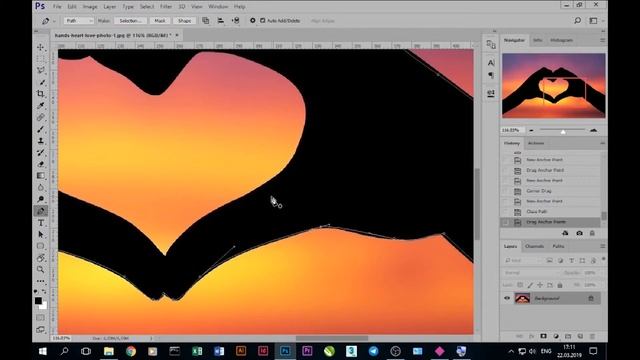Toggle pixel layer filter in Layers panel
The width and height of the screenshot is (640, 360).
549,260
